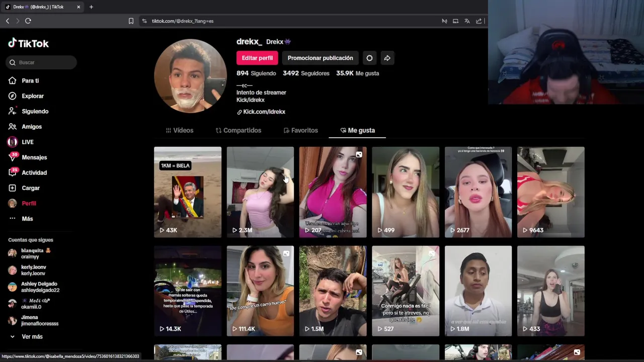Click the Intento de streamer bio text
The image size is (644, 362).
tap(261, 93)
